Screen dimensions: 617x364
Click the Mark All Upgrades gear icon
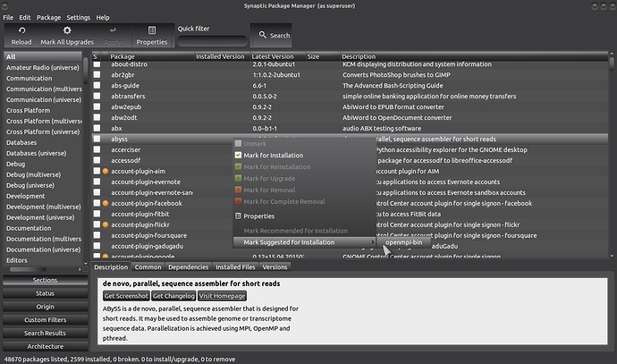pos(67,30)
